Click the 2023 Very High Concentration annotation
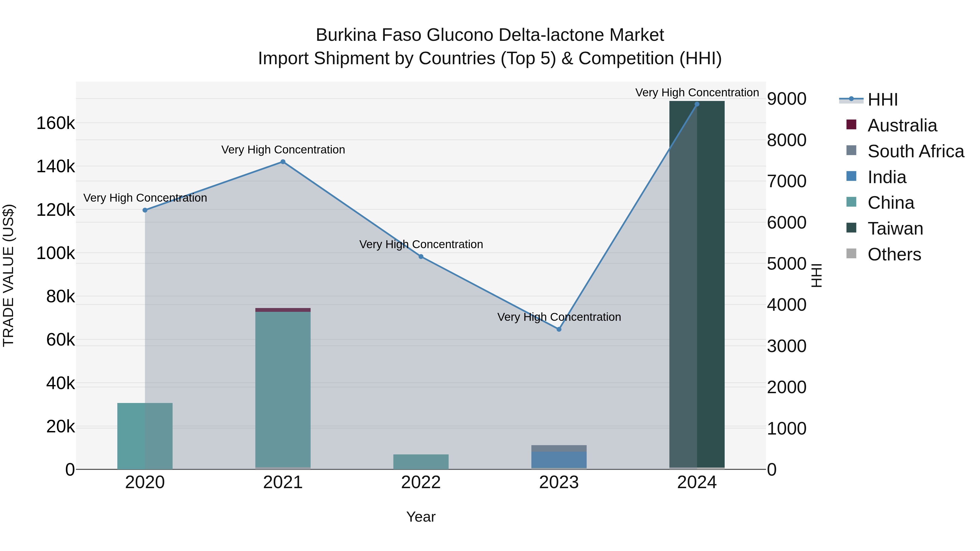The image size is (980, 551). coord(559,317)
